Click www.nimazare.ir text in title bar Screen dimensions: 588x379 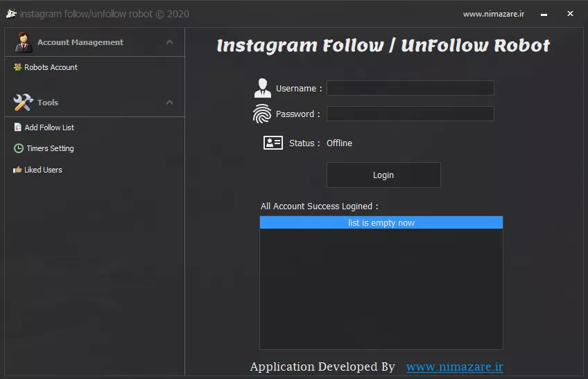(494, 14)
